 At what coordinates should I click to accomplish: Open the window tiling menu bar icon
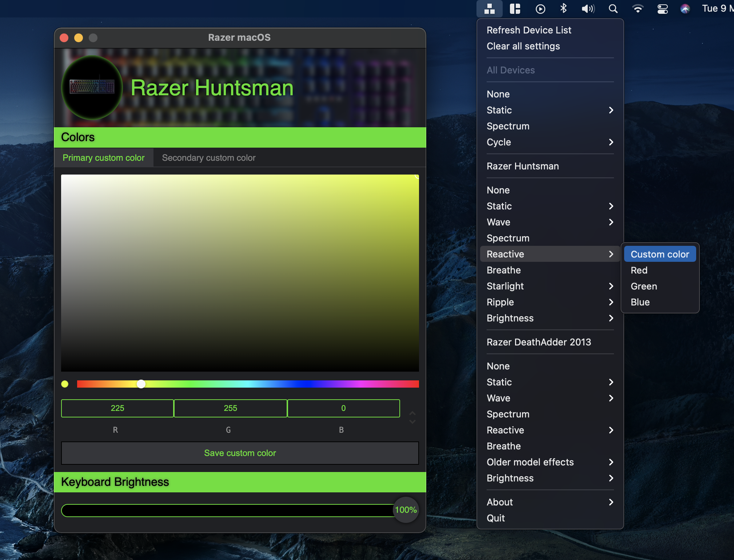pyautogui.click(x=515, y=9)
